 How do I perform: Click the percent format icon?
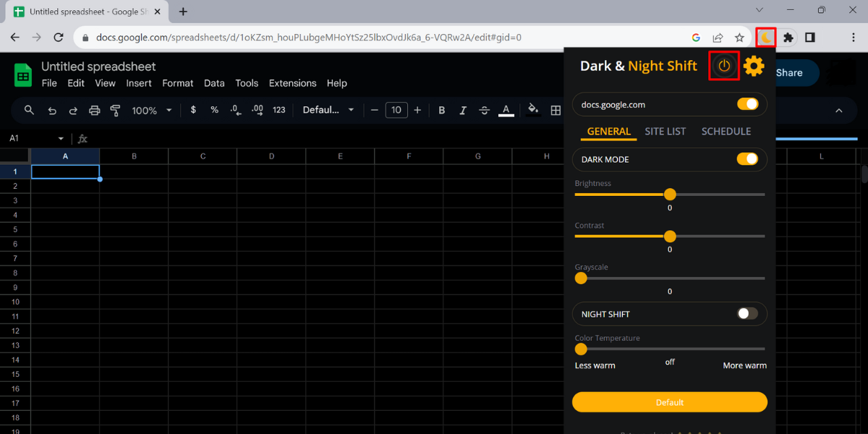pyautogui.click(x=214, y=110)
